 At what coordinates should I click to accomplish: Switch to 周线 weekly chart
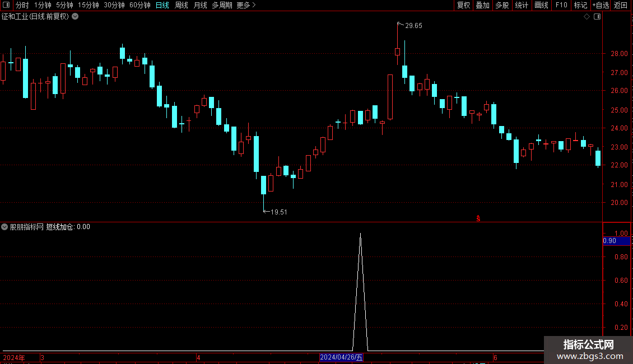click(x=181, y=5)
